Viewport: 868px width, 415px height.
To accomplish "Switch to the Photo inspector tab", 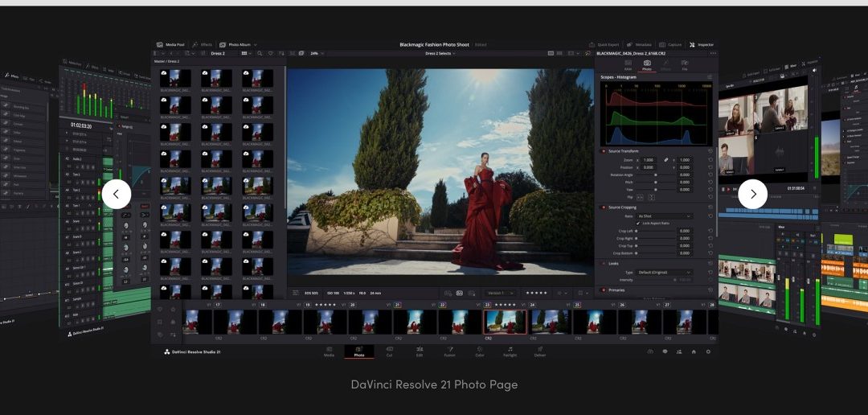I will tap(646, 65).
